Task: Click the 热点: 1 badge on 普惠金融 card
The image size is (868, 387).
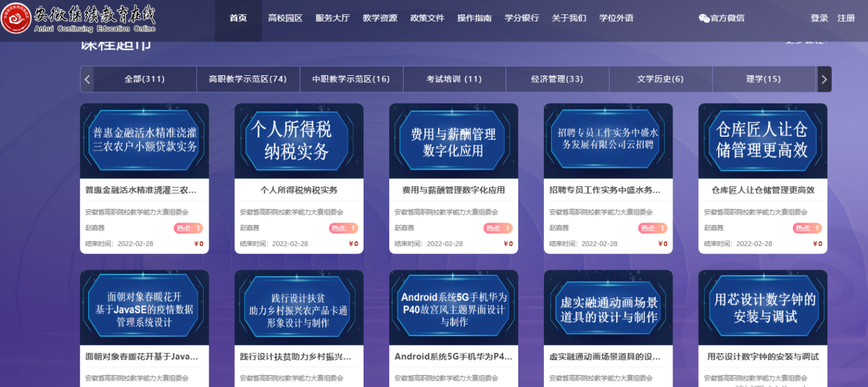Action: [x=189, y=228]
